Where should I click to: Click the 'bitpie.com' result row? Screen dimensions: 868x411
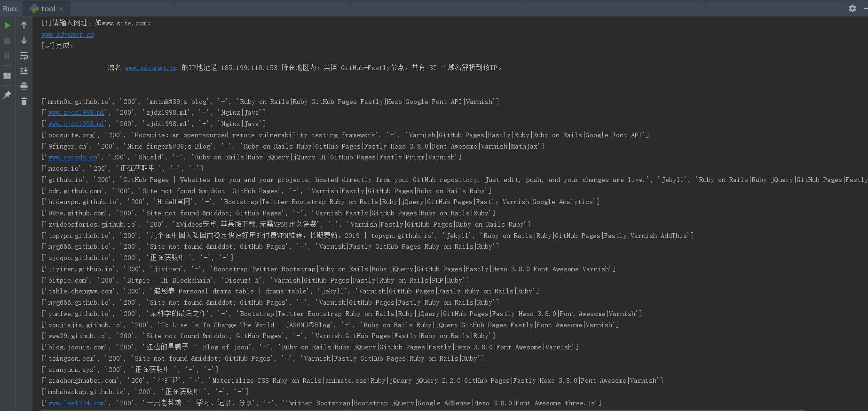(x=255, y=280)
